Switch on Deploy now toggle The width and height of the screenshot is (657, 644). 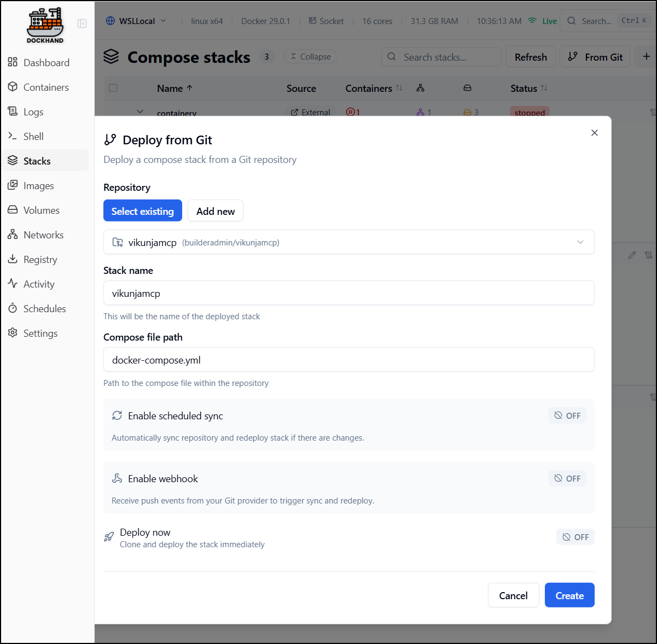575,537
